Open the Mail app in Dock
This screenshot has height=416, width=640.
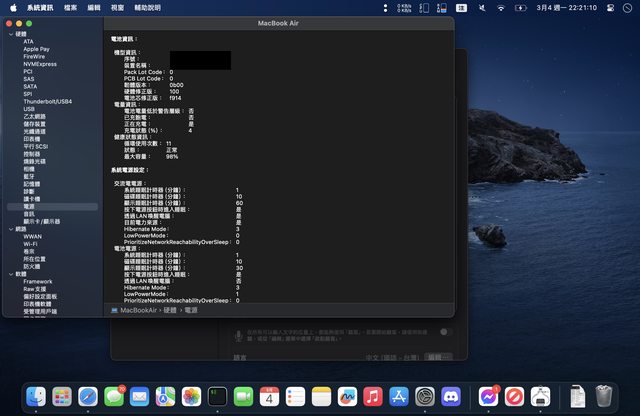point(140,396)
